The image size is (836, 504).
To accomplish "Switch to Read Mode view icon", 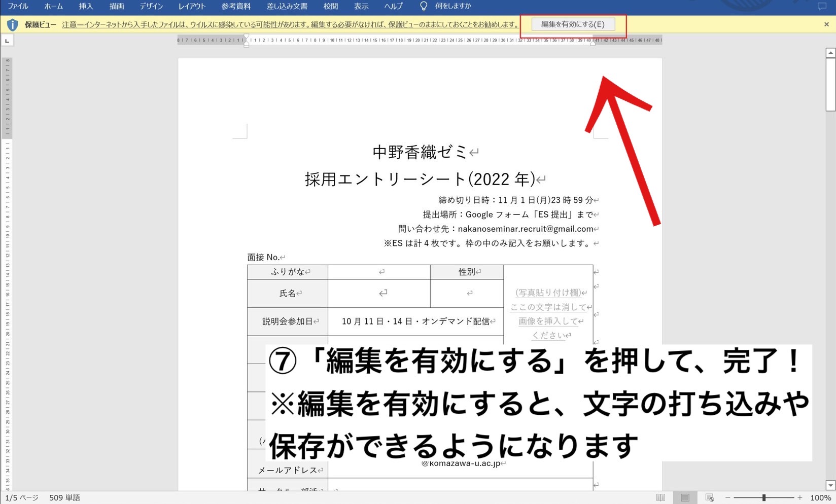I will point(660,498).
